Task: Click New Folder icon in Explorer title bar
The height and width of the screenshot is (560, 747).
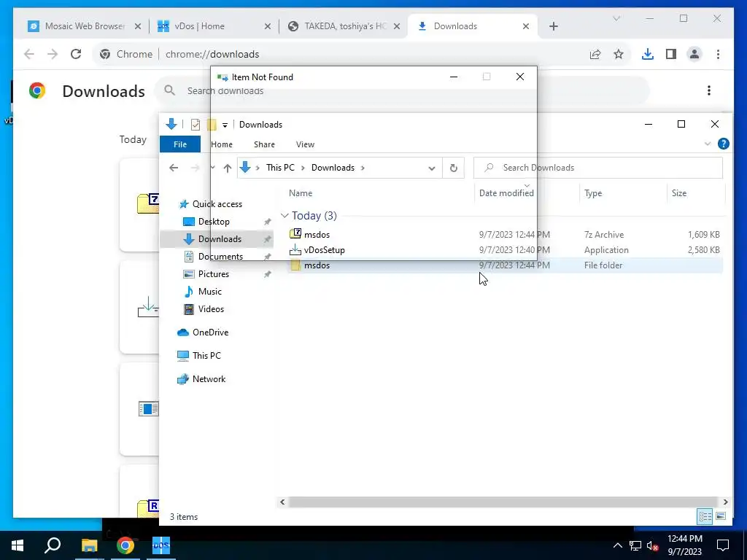Action: [212, 125]
